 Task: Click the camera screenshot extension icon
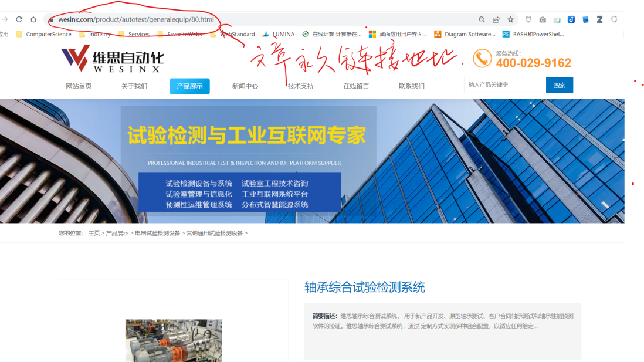pos(543,19)
